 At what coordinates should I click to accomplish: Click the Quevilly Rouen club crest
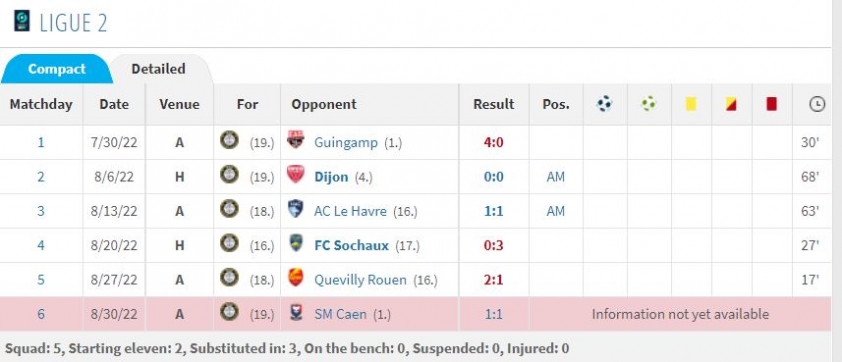coord(295,278)
